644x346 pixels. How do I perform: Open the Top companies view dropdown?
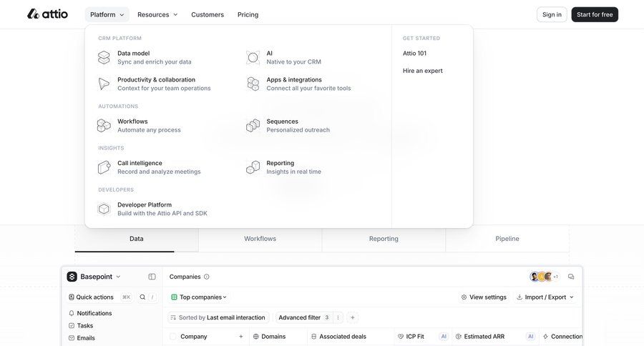pos(199,297)
